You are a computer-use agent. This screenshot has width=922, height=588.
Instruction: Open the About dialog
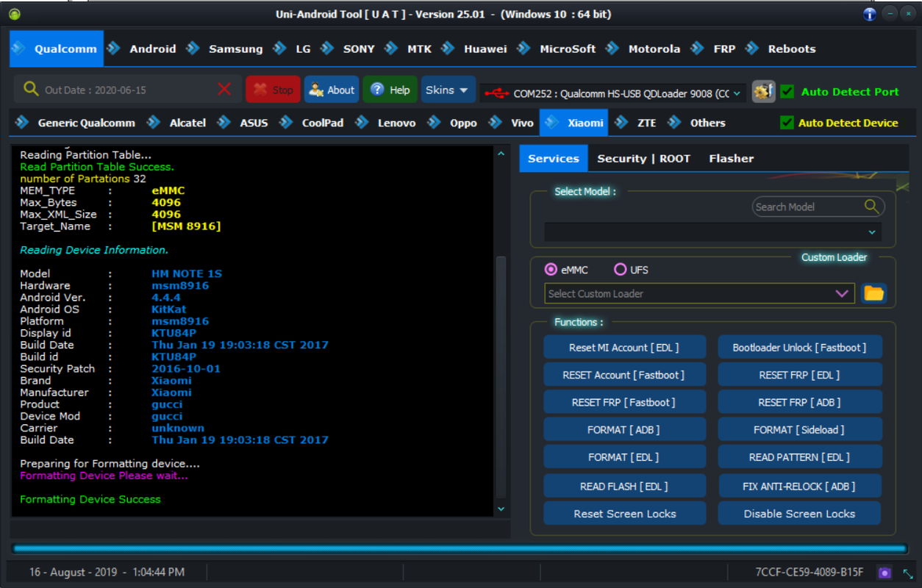coord(332,90)
